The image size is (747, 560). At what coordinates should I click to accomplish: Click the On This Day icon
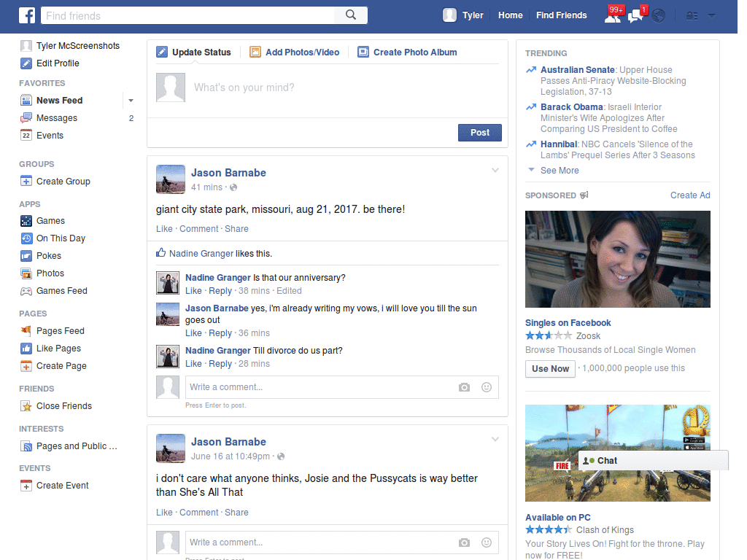point(26,238)
